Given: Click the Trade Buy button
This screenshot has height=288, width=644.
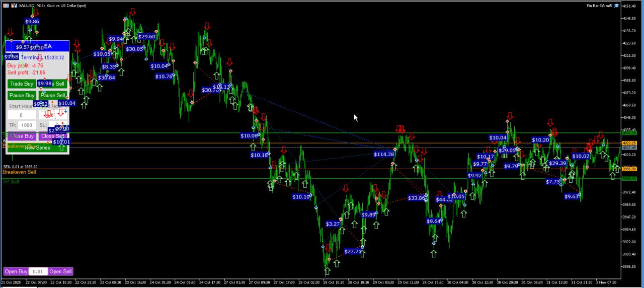Looking at the screenshot, I should pyautogui.click(x=22, y=84).
